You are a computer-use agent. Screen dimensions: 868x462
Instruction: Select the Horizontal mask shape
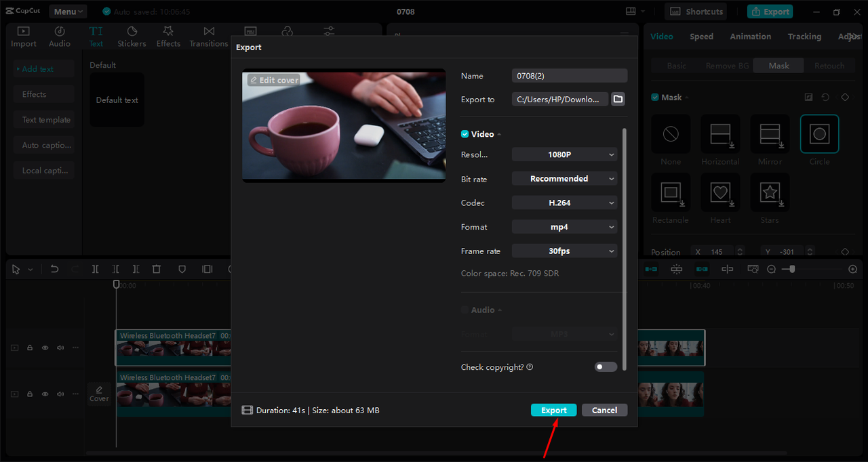pyautogui.click(x=720, y=134)
